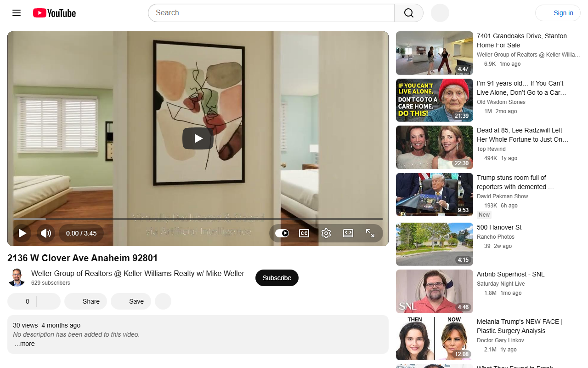Click 'Rancho Photos' channel name

[x=496, y=237]
